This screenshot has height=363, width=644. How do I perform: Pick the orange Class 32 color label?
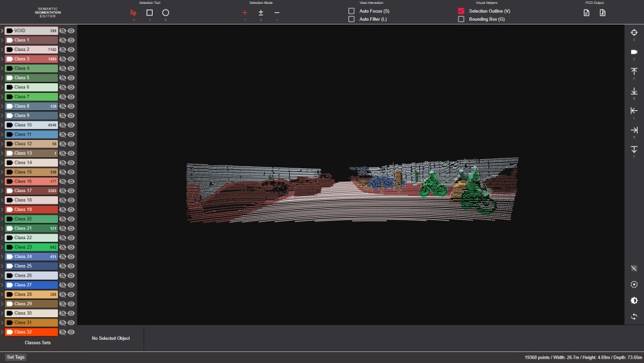[31, 332]
